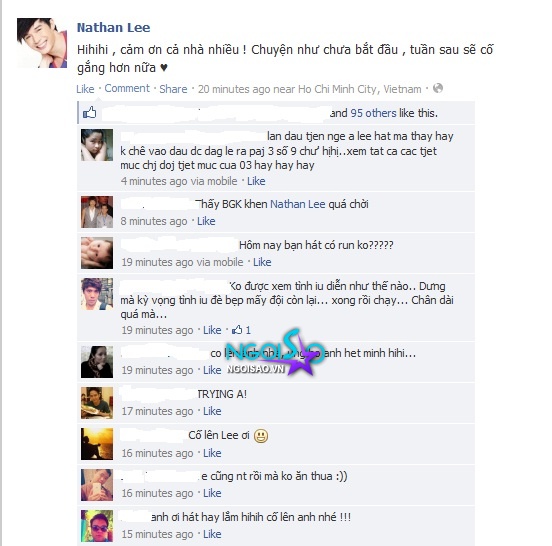Like Nathan Lee's main post
Viewport: 552px width, 546px height.
pos(85,89)
